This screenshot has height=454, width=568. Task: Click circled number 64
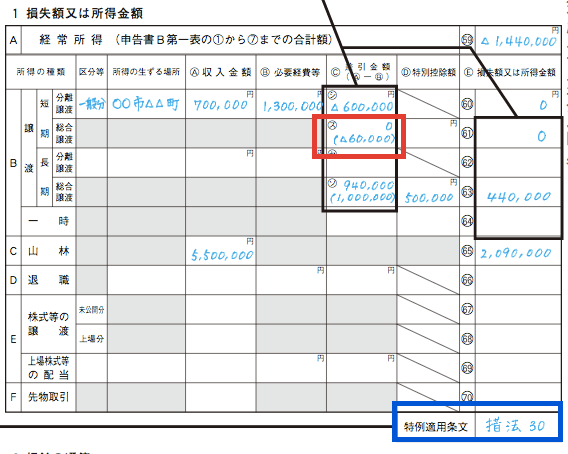467,221
